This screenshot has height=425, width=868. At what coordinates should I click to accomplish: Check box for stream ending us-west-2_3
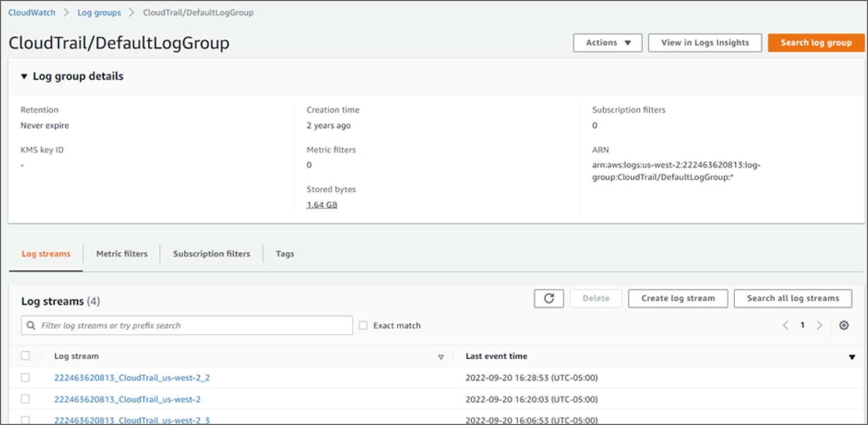25,420
